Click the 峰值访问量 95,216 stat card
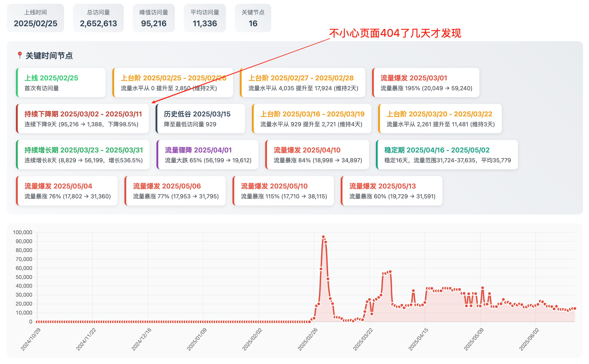 (154, 18)
